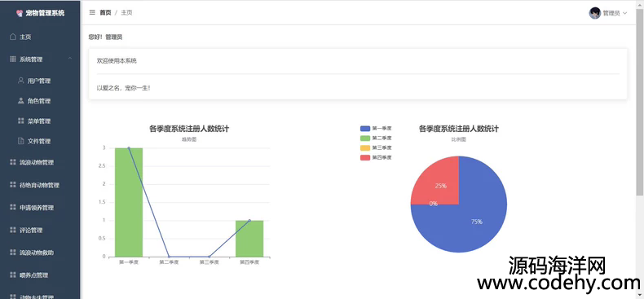Click the pet system heart logo
This screenshot has height=299, width=644.
click(20, 13)
